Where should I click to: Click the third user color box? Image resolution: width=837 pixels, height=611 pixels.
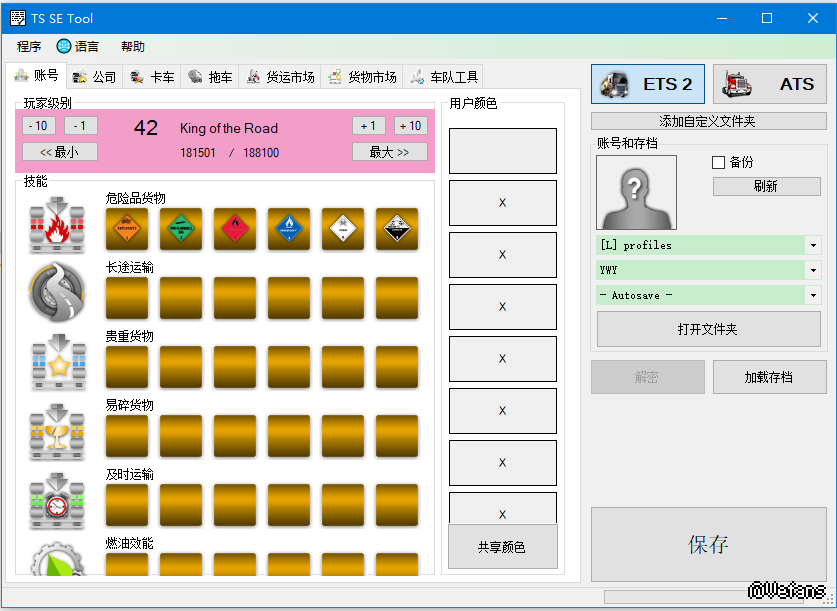click(x=502, y=255)
